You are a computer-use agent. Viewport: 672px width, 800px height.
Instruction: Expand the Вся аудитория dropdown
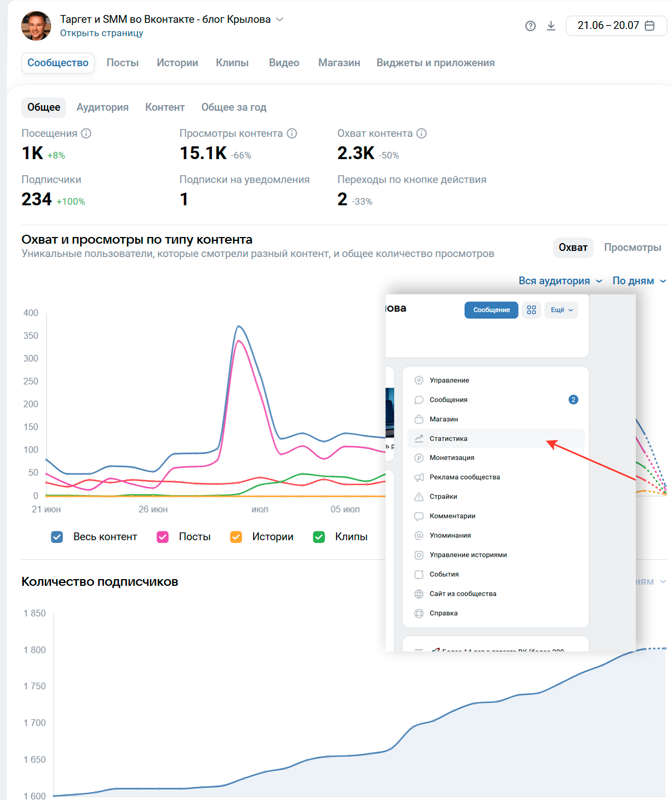tap(560, 281)
